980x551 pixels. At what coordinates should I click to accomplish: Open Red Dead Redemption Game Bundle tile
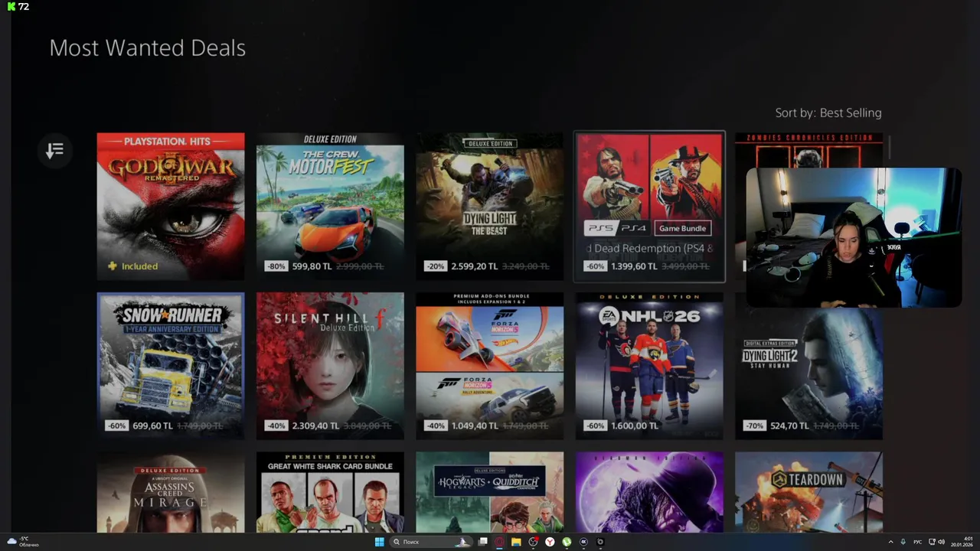pyautogui.click(x=649, y=207)
